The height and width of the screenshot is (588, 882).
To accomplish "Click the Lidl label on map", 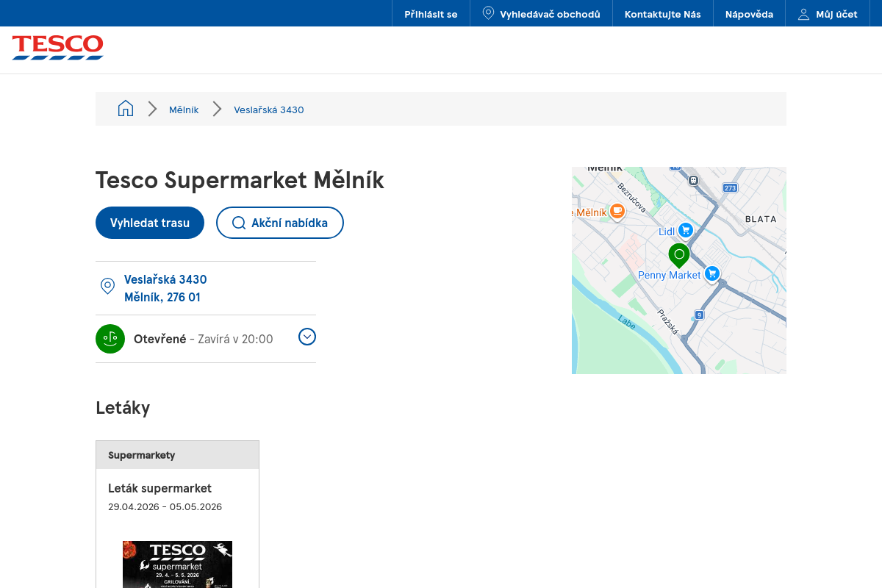I will (x=667, y=232).
